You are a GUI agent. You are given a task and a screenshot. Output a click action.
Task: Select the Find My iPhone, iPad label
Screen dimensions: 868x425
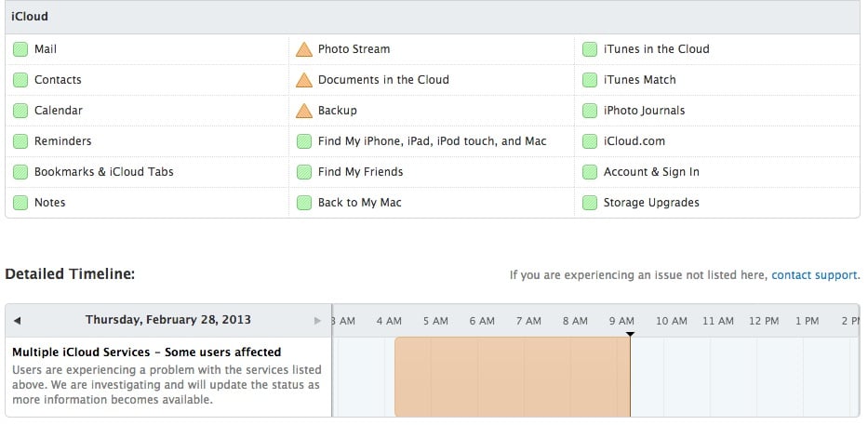pyautogui.click(x=432, y=141)
